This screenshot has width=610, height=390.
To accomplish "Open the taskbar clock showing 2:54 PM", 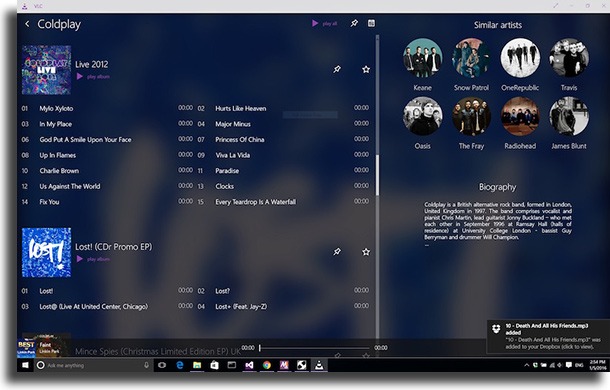I will [597, 365].
